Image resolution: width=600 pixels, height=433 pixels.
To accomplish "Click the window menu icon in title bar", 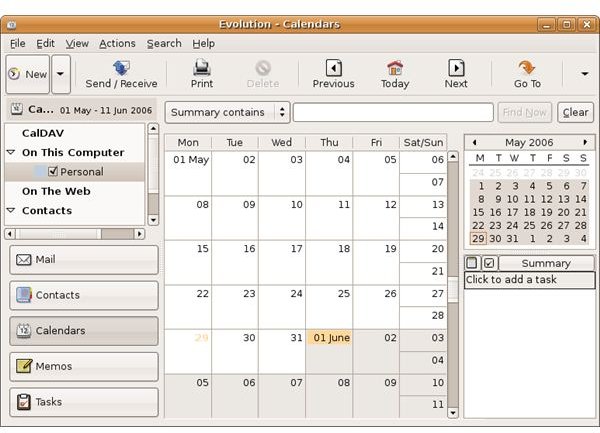I will pos(11,24).
